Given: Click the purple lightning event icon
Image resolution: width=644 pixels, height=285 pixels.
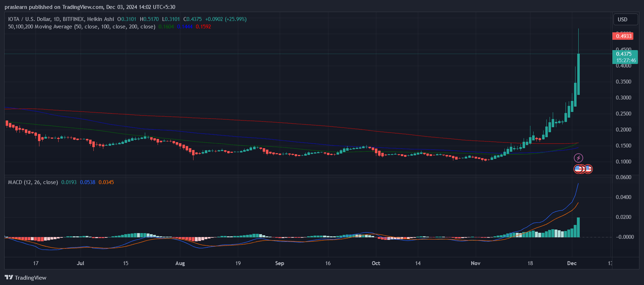Looking at the screenshot, I should (578, 158).
